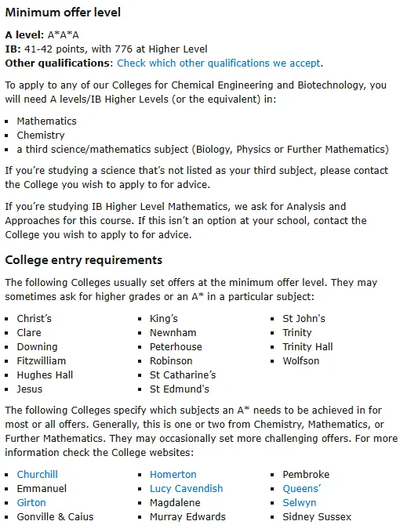Go to the Queens' college link
The width and height of the screenshot is (400, 532).
[301, 489]
